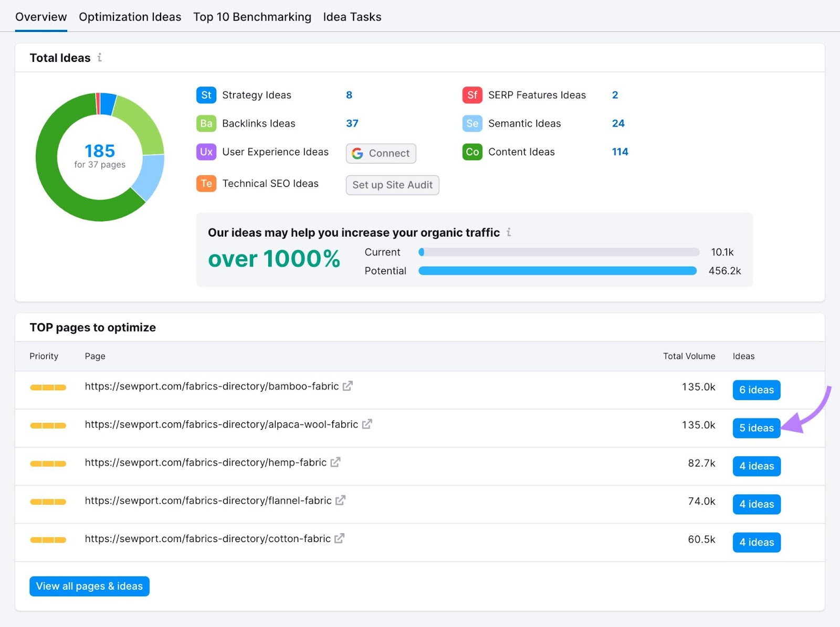Open the Top 10 Benchmarking tab
The width and height of the screenshot is (840, 627).
point(252,17)
